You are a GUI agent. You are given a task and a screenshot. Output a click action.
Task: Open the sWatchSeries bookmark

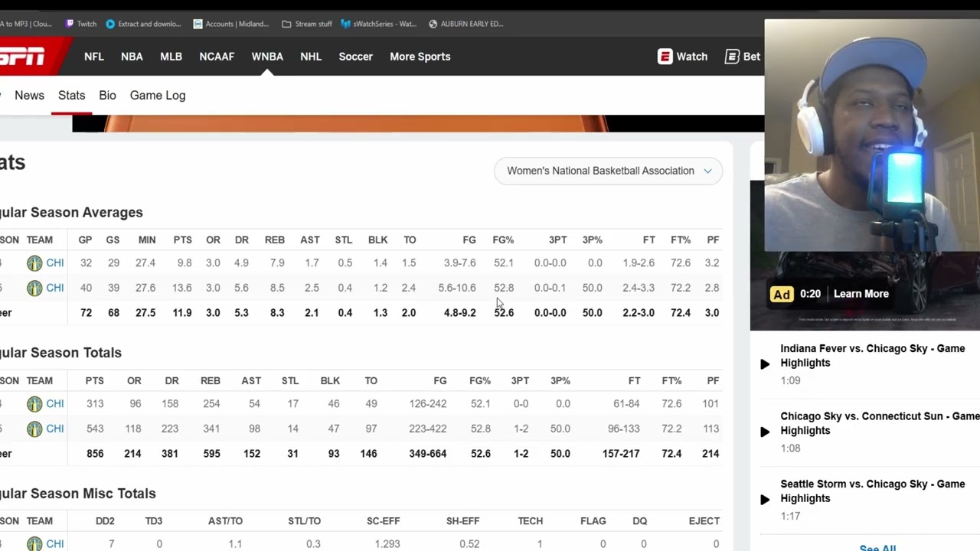click(379, 24)
